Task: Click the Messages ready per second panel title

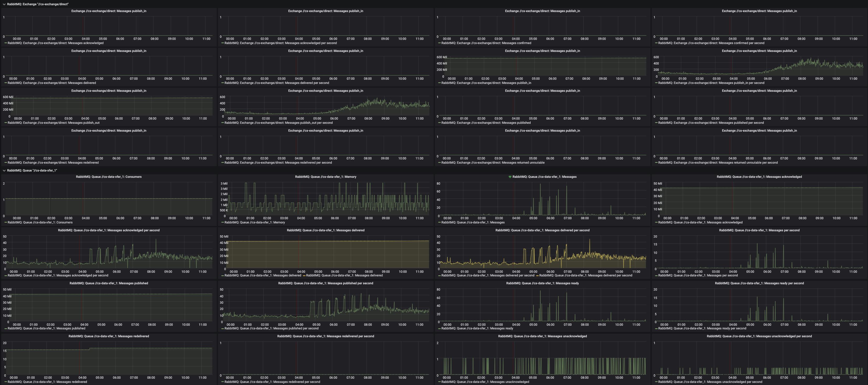Action: click(759, 283)
